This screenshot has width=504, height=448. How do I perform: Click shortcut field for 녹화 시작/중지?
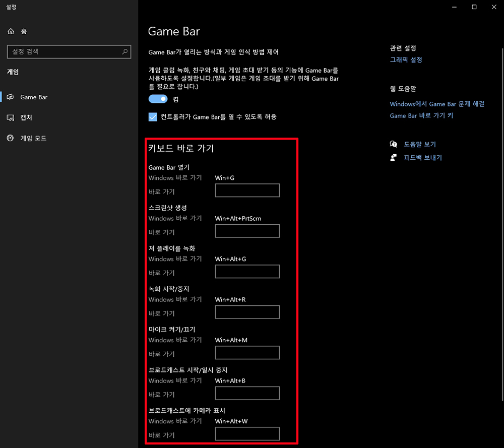[247, 312]
